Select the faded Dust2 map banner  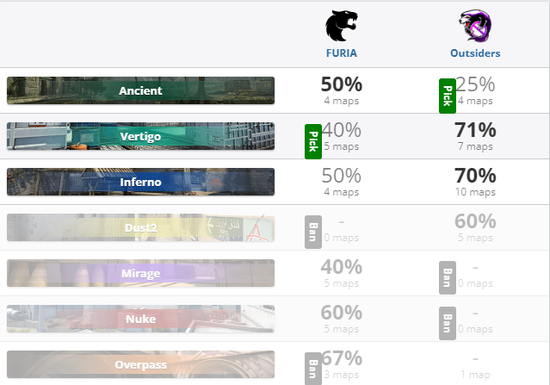click(141, 228)
